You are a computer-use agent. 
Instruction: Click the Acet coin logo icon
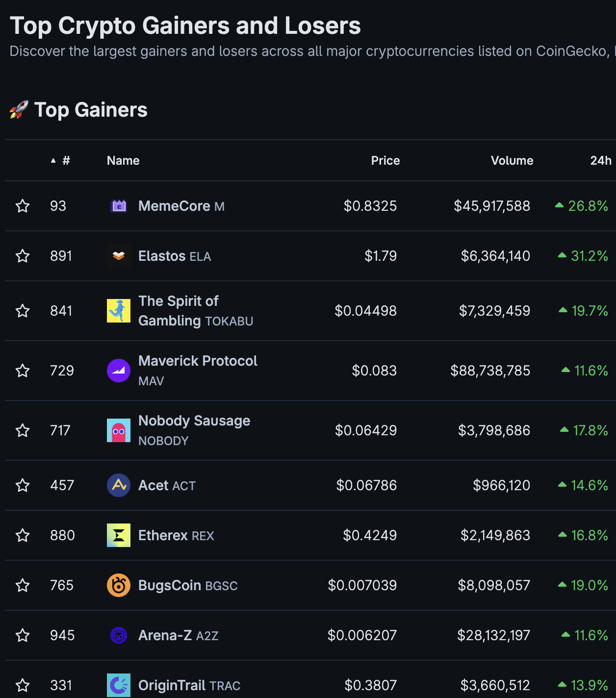tap(119, 485)
